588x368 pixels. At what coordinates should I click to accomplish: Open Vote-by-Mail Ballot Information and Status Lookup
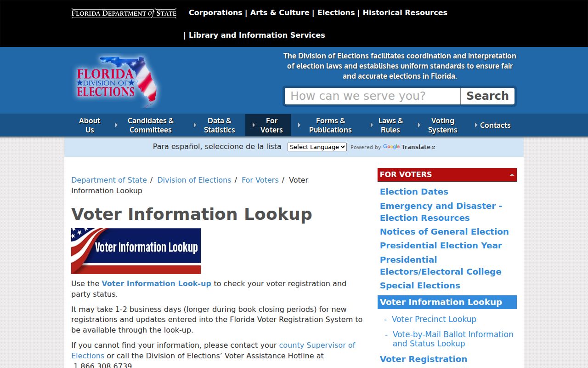click(x=453, y=339)
